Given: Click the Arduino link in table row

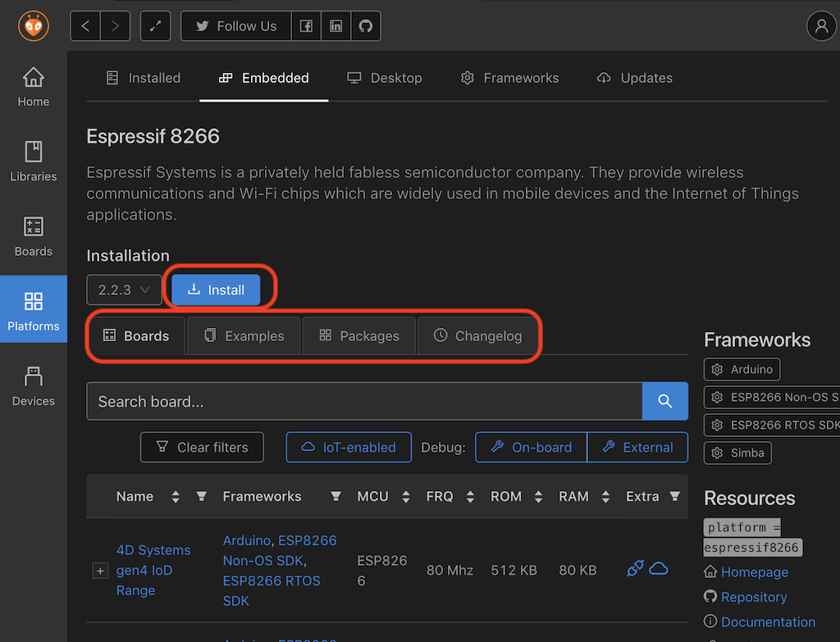Looking at the screenshot, I should point(246,540).
